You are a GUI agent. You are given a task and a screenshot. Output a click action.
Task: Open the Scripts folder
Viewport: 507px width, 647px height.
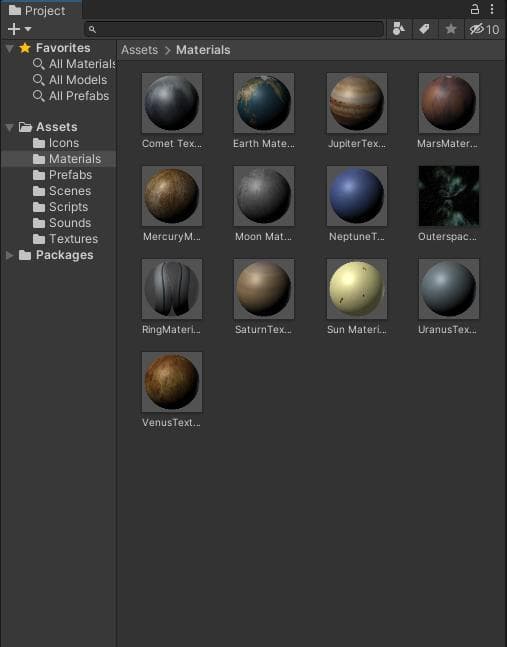tap(60, 207)
